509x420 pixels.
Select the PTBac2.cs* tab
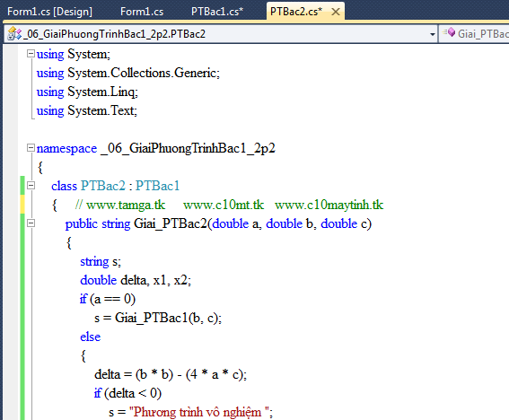(296, 12)
